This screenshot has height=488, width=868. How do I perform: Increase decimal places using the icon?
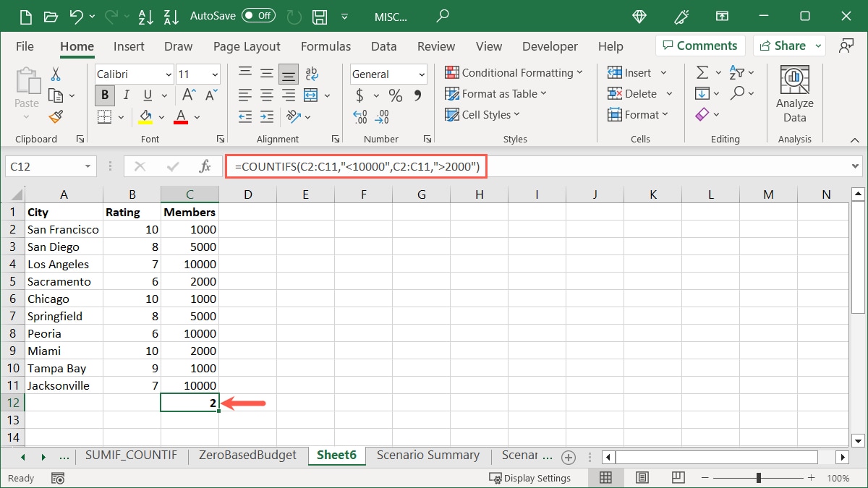(x=359, y=116)
